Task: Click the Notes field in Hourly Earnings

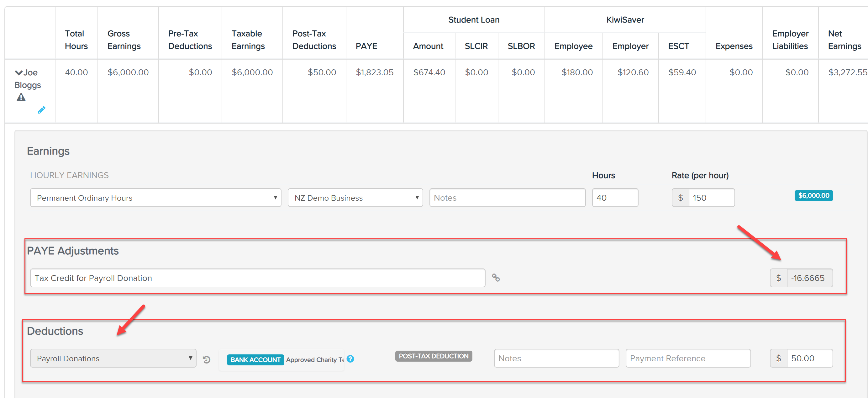Action: pyautogui.click(x=508, y=198)
